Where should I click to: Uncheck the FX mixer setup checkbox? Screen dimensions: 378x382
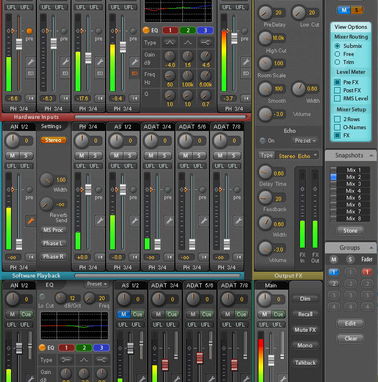pos(337,135)
